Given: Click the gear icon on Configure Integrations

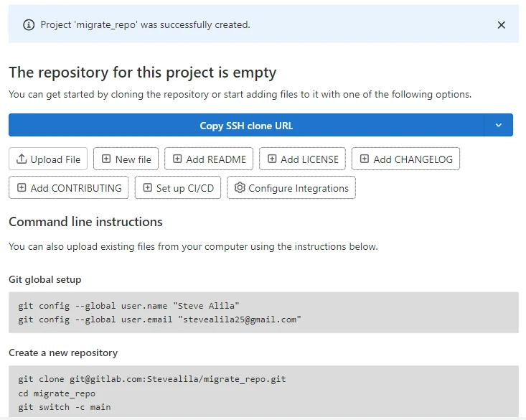Looking at the screenshot, I should click(240, 188).
